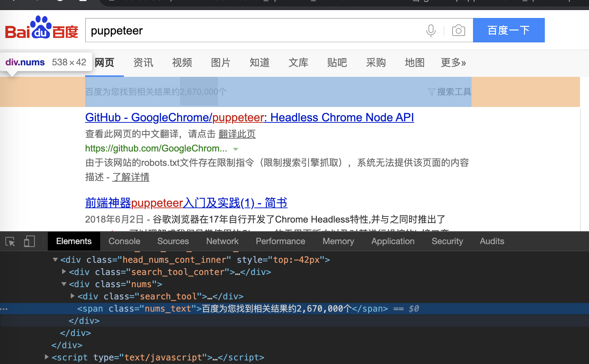Click the 了解详情 link
The height and width of the screenshot is (364, 589).
pos(131,177)
